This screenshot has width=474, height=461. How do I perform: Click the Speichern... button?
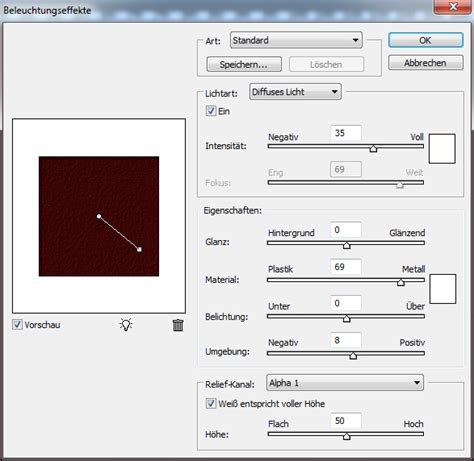coord(244,64)
